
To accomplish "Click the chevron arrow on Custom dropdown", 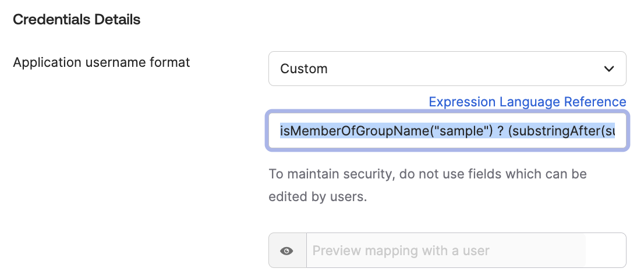I will [609, 69].
